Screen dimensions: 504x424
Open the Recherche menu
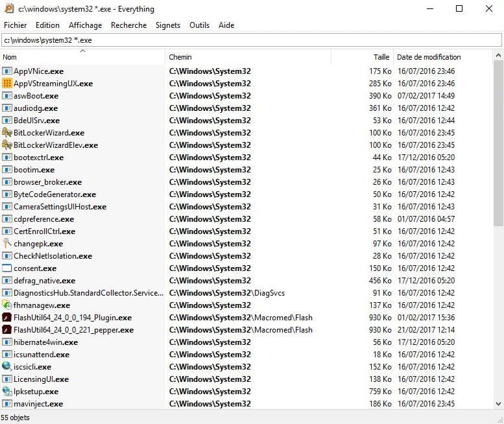128,25
